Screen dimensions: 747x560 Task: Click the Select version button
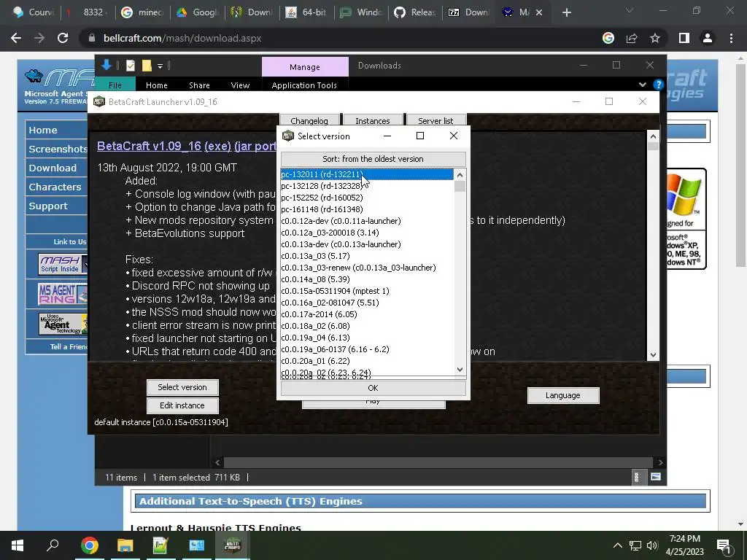pyautogui.click(x=182, y=387)
